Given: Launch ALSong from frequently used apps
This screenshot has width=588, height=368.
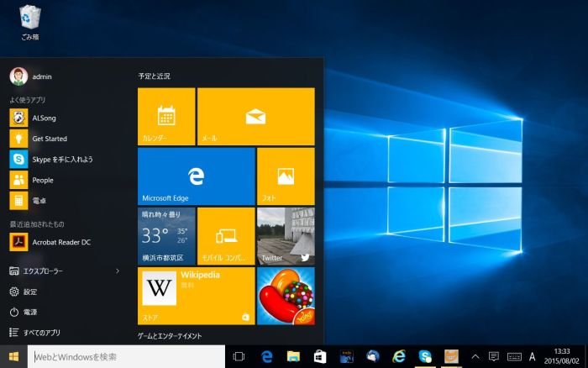Looking at the screenshot, I should [44, 118].
